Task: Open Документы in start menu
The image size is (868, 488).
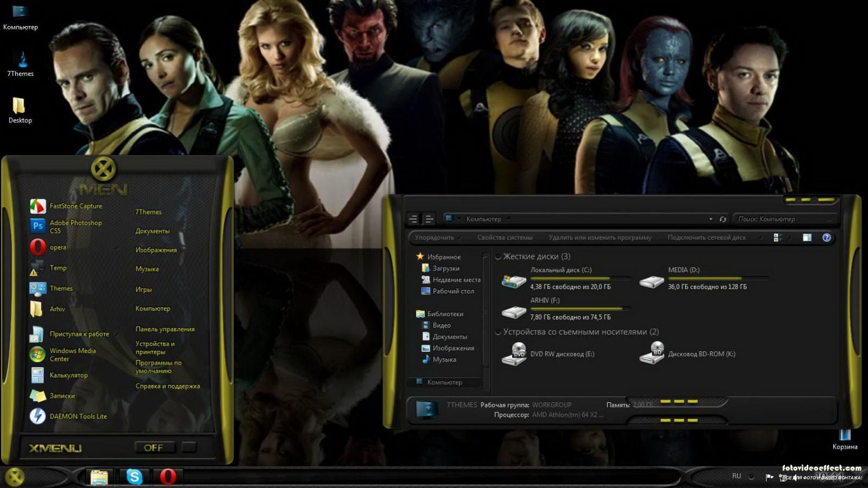Action: (x=152, y=231)
